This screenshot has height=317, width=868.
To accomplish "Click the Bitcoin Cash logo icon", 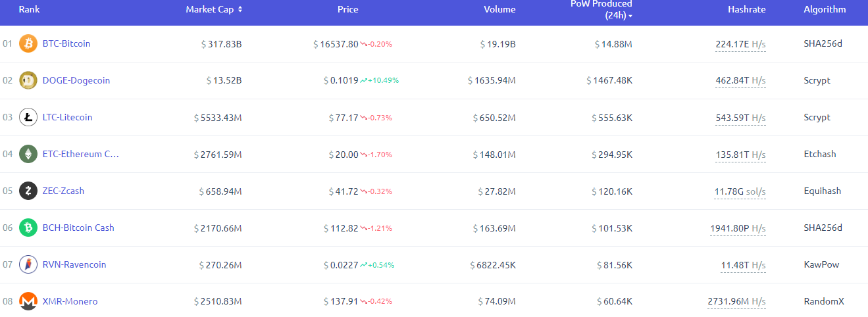I will pyautogui.click(x=28, y=228).
